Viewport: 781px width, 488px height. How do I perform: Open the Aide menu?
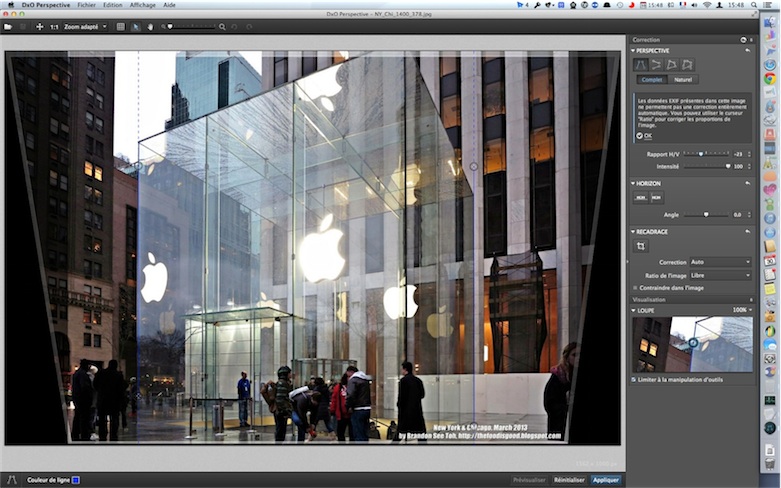coord(169,5)
